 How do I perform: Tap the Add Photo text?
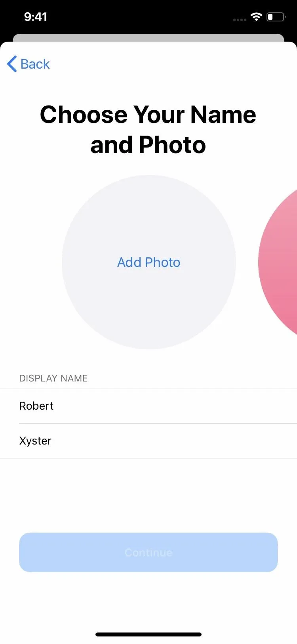(x=148, y=262)
